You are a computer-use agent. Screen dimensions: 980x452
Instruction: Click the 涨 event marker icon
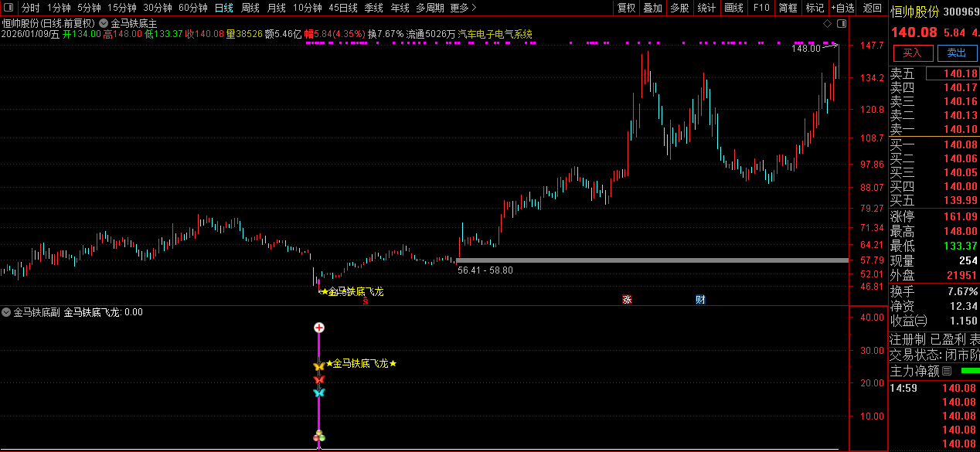tap(627, 300)
